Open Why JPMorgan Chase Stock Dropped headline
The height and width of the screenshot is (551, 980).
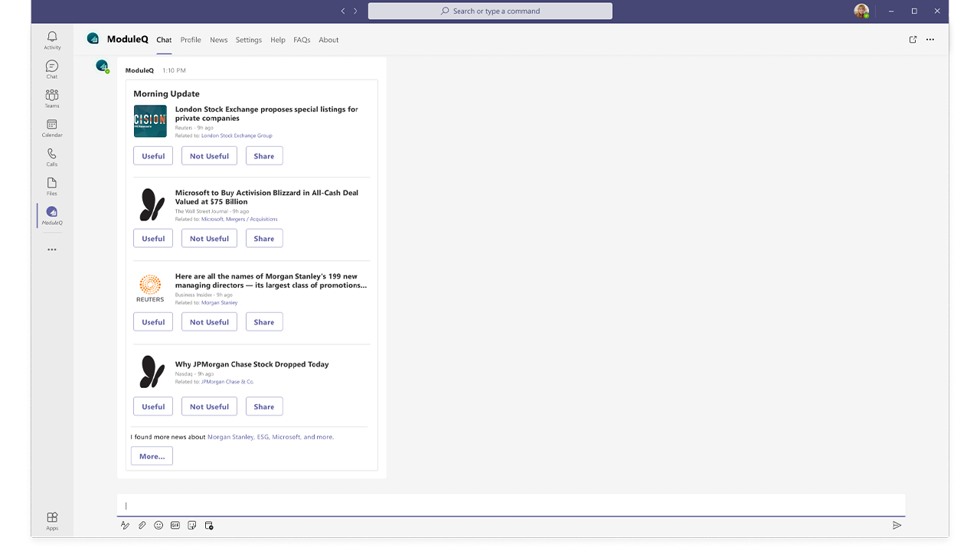(x=252, y=364)
